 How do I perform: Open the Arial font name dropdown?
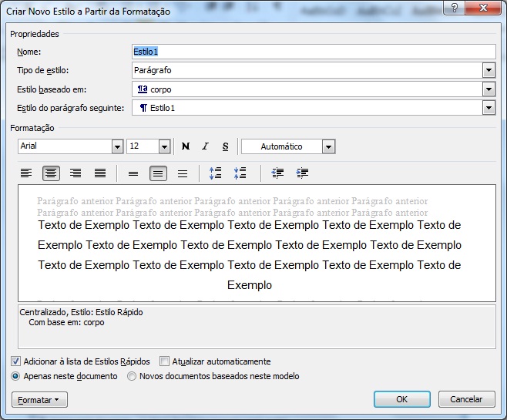click(117, 146)
